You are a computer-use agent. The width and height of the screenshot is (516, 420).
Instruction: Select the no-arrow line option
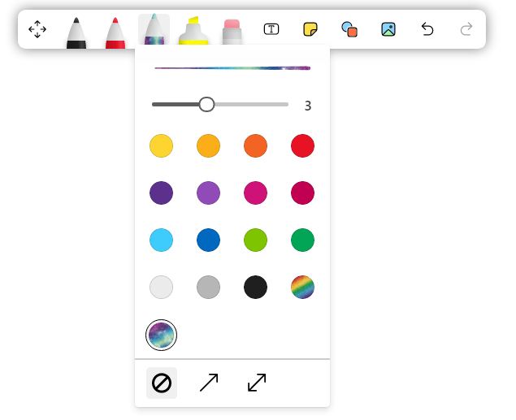[162, 383]
